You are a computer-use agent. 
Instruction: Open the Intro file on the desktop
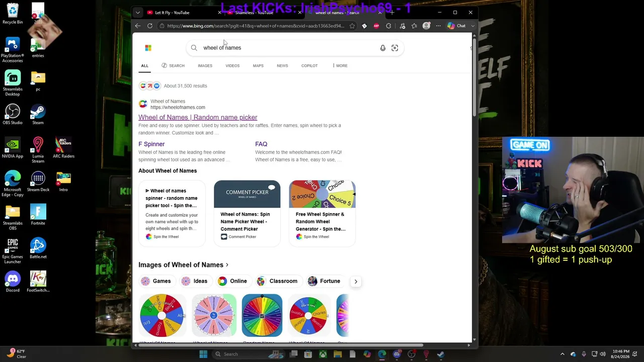click(63, 182)
